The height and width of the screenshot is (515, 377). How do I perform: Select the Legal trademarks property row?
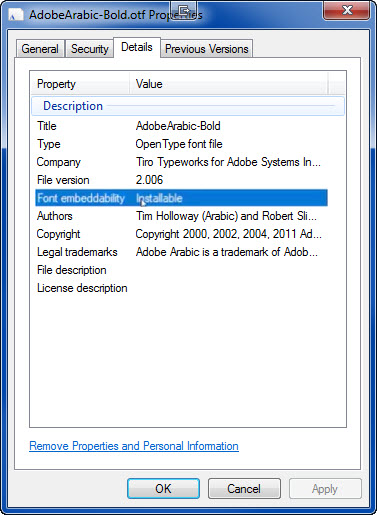[181, 252]
